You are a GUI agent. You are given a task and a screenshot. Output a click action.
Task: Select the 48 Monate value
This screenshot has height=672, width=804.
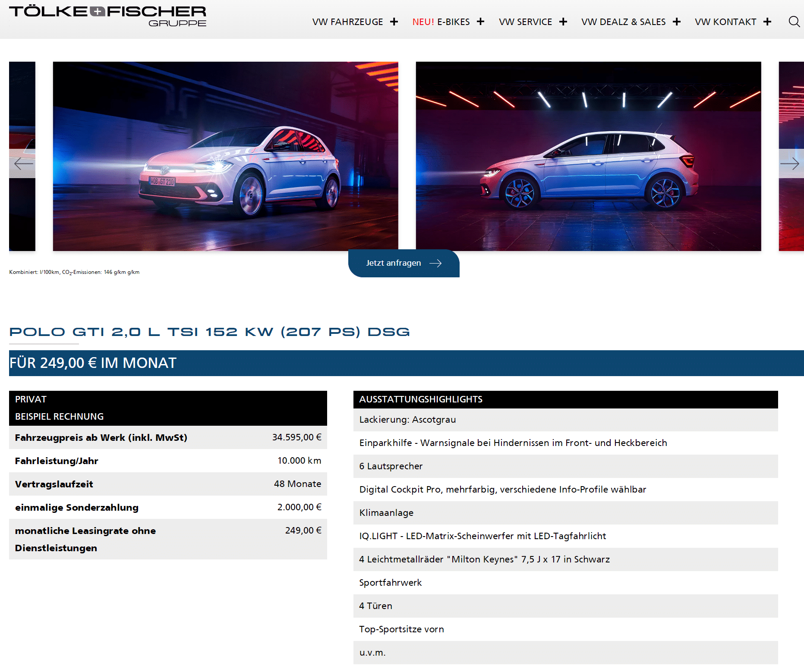[x=298, y=484]
